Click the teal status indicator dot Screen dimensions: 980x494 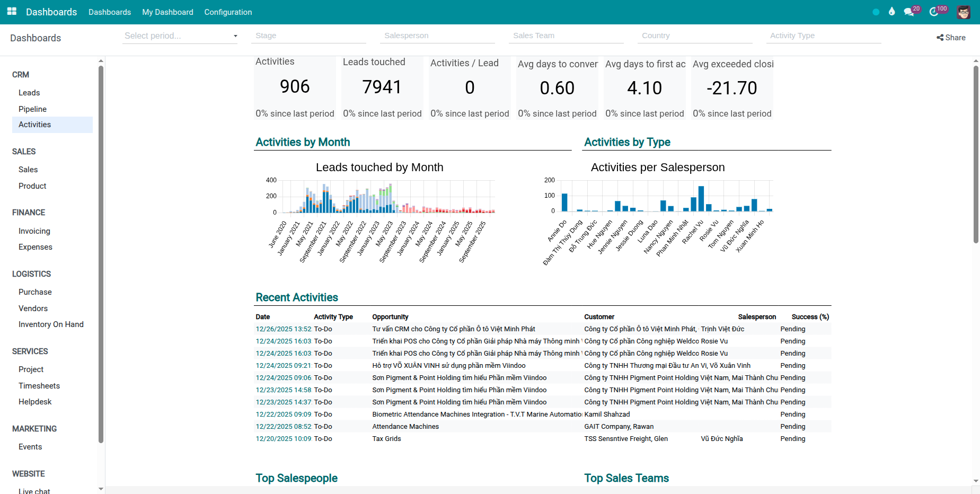(876, 12)
